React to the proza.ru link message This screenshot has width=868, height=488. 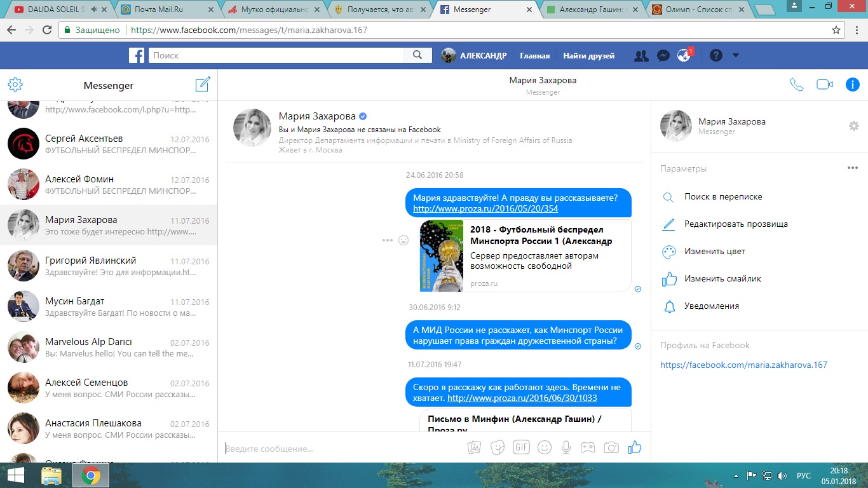(403, 240)
